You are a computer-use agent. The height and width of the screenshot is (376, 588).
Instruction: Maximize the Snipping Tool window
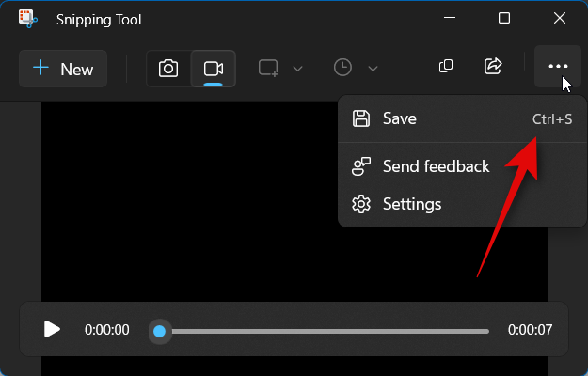click(x=504, y=19)
